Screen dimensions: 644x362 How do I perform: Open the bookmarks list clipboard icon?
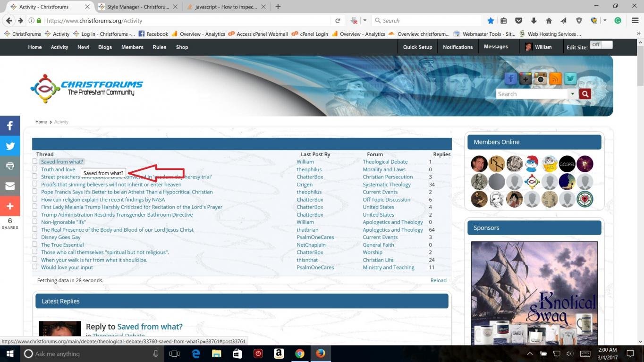pyautogui.click(x=504, y=21)
